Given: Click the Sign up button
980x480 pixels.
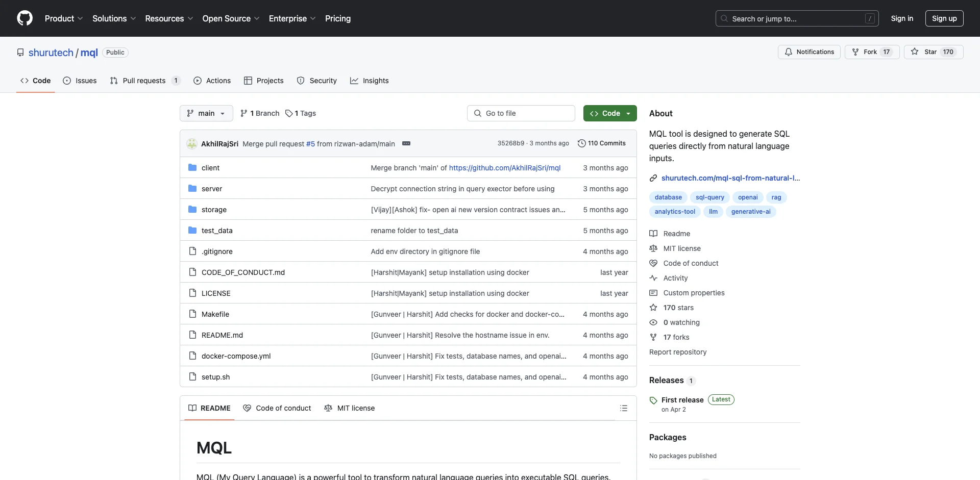Looking at the screenshot, I should [944, 18].
